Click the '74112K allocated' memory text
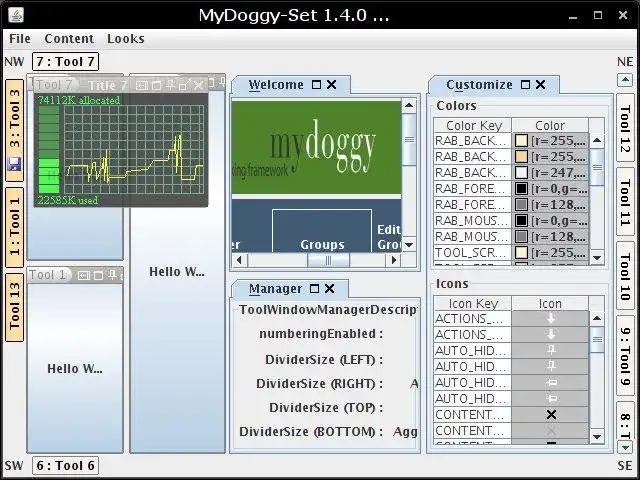This screenshot has height=480, width=640. coord(79,100)
